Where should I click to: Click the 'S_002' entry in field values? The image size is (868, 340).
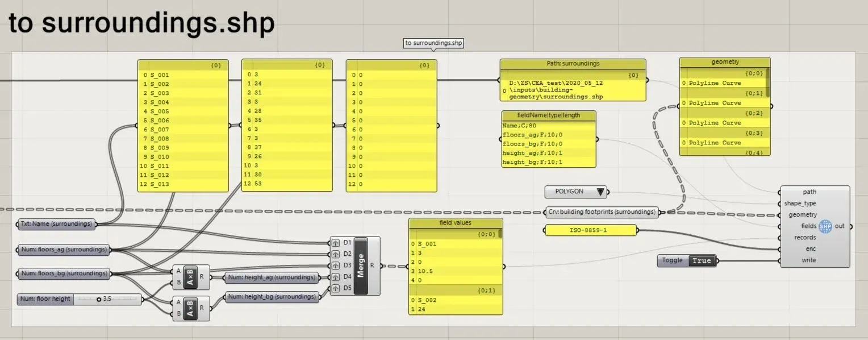pos(427,300)
